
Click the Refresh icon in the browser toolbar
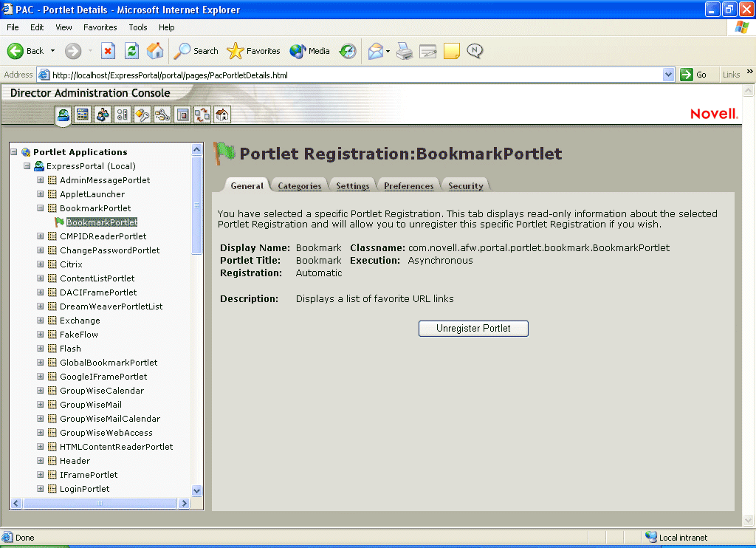(131, 51)
